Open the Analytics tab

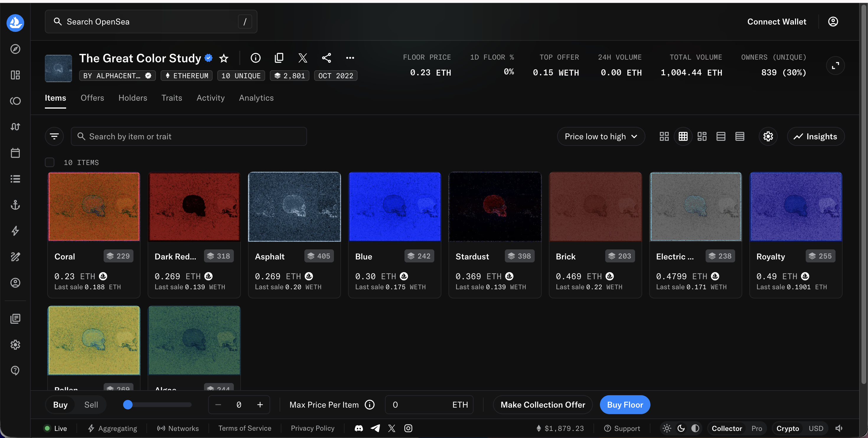pyautogui.click(x=256, y=98)
